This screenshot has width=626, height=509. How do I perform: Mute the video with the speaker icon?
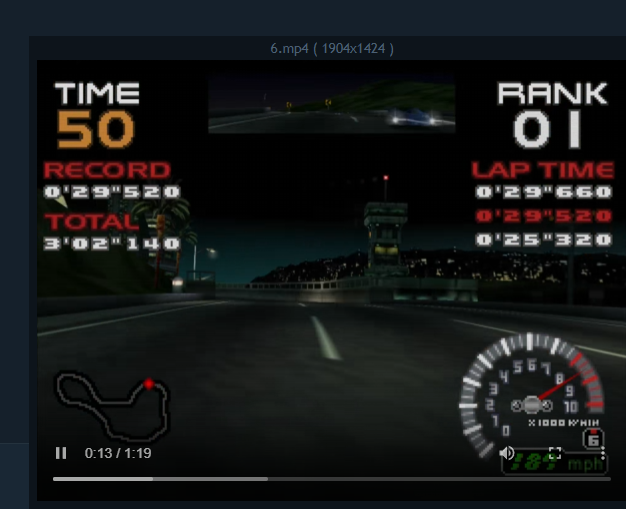(x=507, y=453)
